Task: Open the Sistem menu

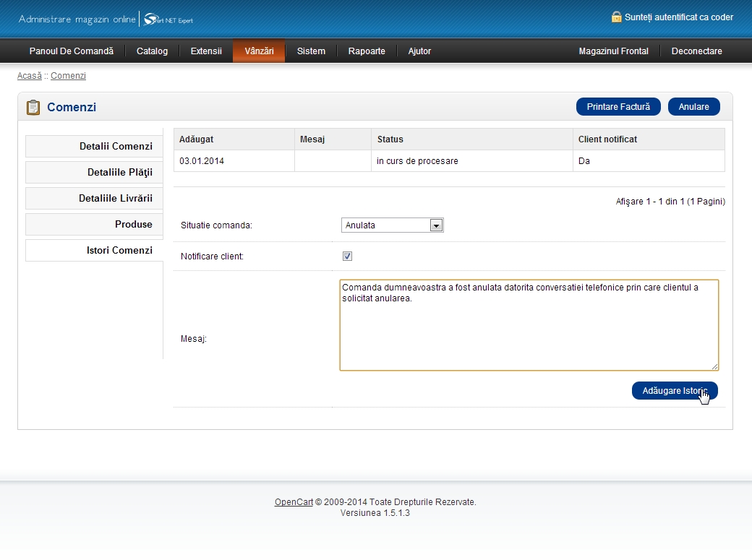Action: tap(311, 51)
